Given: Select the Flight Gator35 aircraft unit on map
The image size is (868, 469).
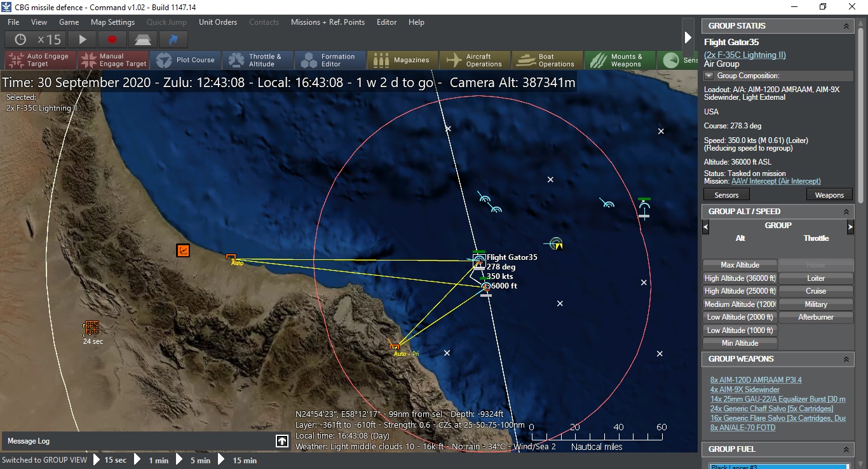Looking at the screenshot, I should (x=479, y=259).
